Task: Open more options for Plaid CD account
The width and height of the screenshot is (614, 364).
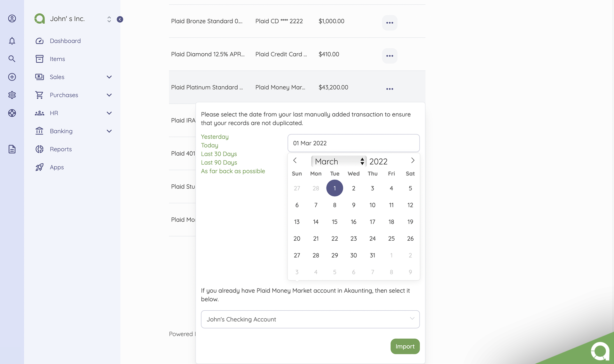Action: [390, 23]
